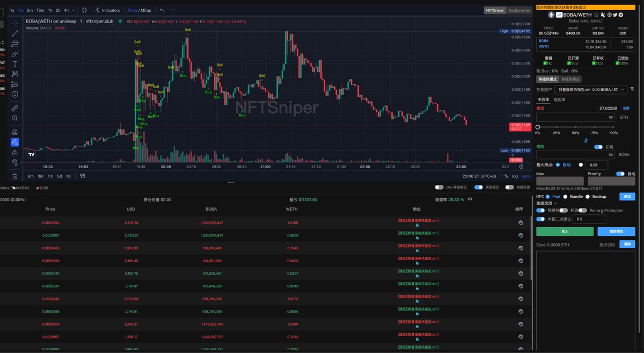
Task: Click the 测试 RPC test button
Action: [x=627, y=197]
